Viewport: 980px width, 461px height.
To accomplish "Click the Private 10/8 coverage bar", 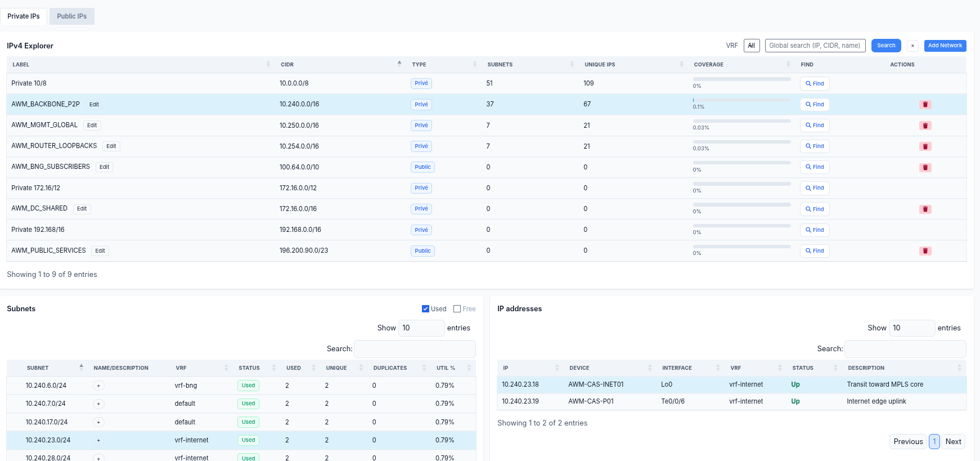I will point(741,79).
